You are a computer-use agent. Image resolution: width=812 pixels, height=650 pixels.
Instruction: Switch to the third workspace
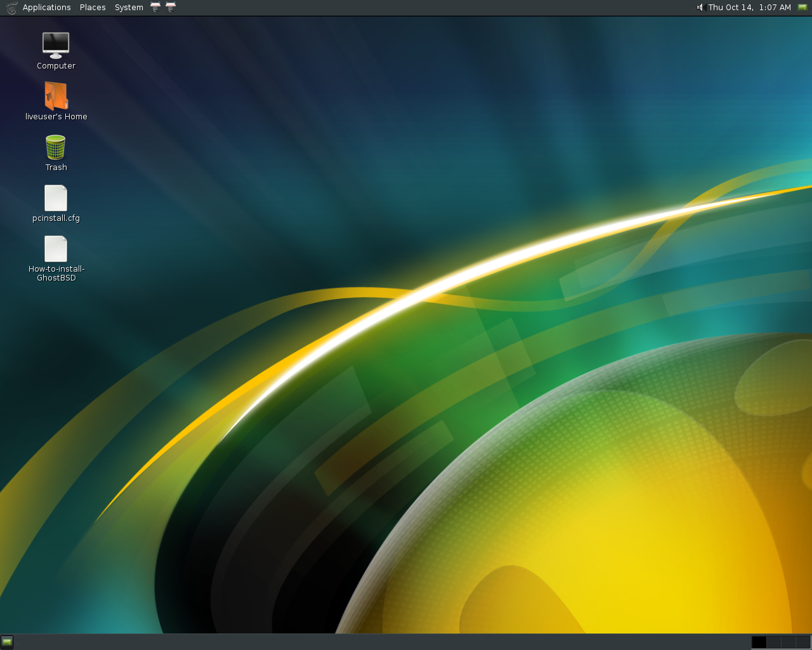[x=789, y=642]
